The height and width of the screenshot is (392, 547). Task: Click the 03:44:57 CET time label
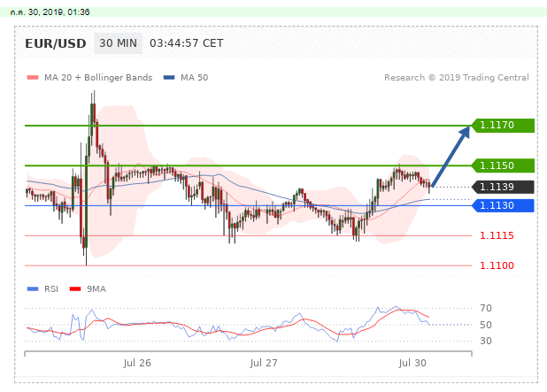point(186,43)
